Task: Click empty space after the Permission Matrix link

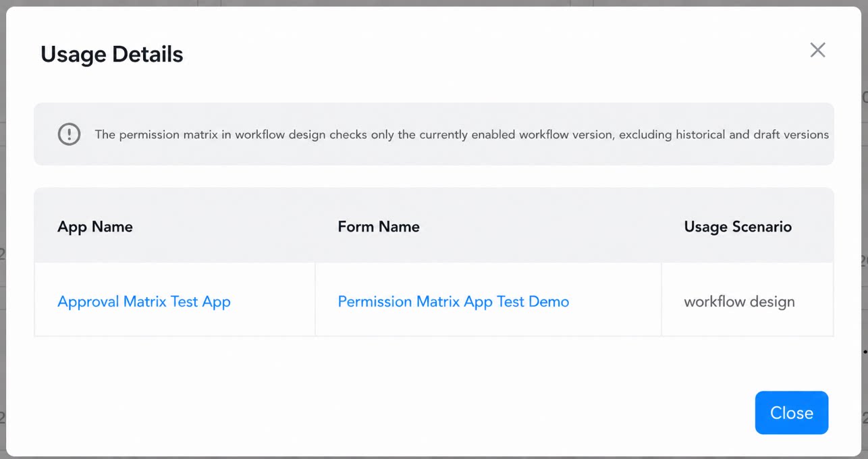Action: point(614,302)
